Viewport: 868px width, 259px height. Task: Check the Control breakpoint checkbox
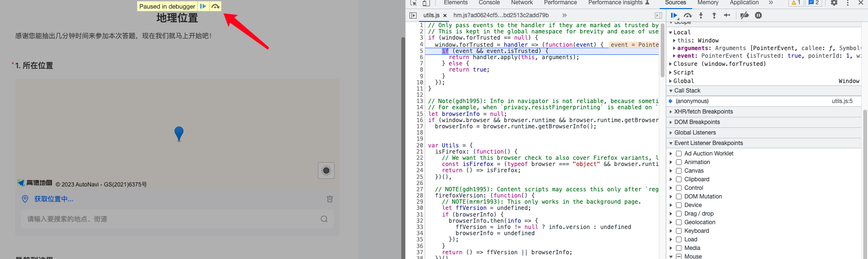pyautogui.click(x=679, y=188)
